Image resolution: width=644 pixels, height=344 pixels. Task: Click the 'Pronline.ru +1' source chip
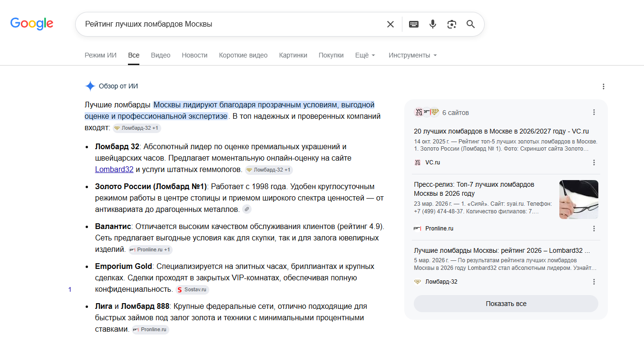[151, 249]
